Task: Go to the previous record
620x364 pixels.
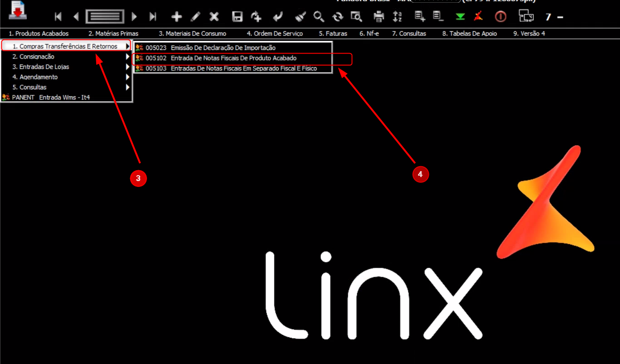Action: [76, 17]
